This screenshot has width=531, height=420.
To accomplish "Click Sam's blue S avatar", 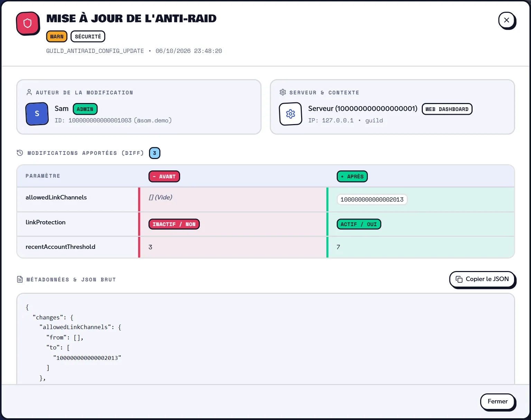I will 37,114.
